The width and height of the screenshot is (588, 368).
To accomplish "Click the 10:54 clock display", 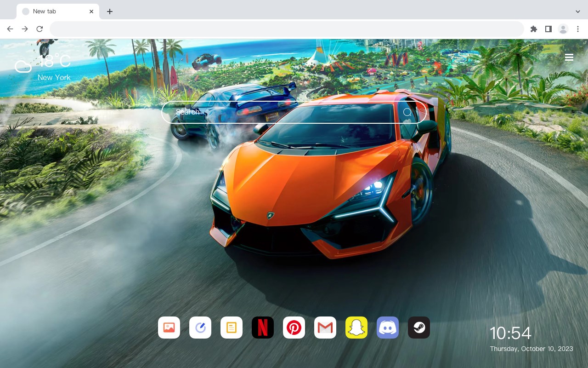I will click(510, 333).
